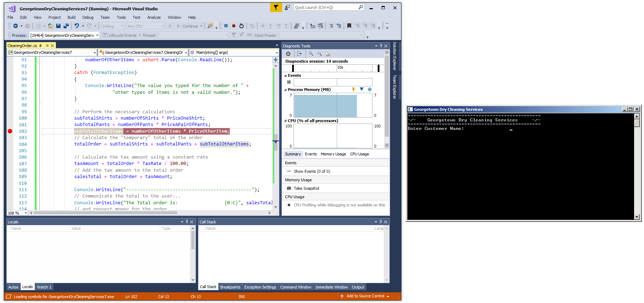
Task: Open the Breakpoints tab
Action: click(x=230, y=287)
